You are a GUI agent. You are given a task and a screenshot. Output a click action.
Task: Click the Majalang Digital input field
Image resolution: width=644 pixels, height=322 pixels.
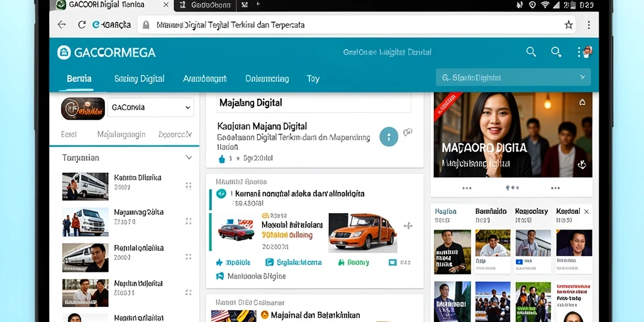point(314,103)
